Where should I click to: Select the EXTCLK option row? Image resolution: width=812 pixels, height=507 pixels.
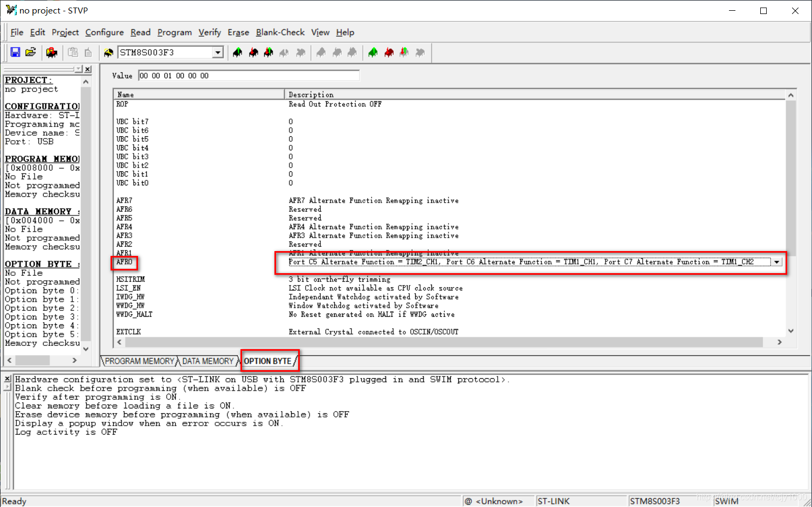[129, 332]
